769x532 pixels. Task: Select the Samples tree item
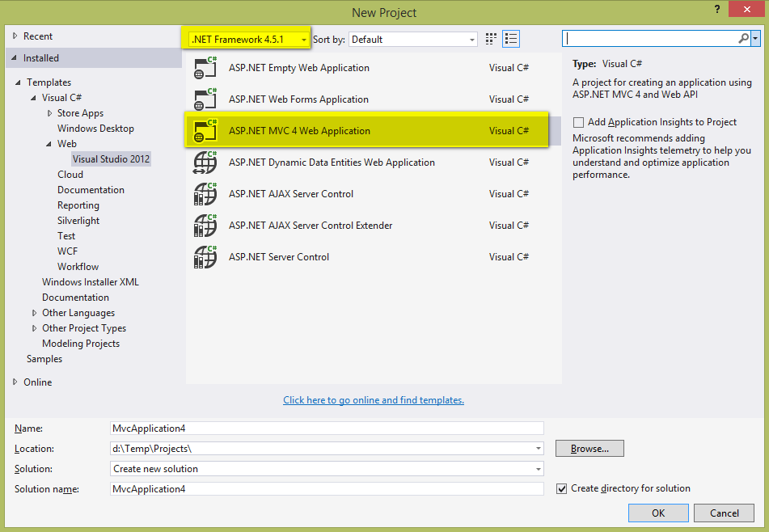(44, 359)
